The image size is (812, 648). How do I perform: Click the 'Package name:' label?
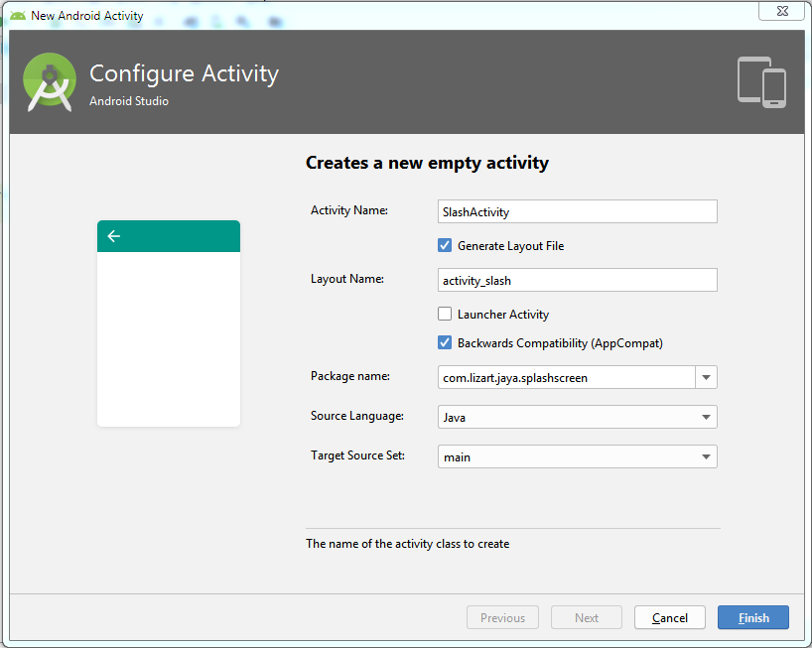(350, 376)
